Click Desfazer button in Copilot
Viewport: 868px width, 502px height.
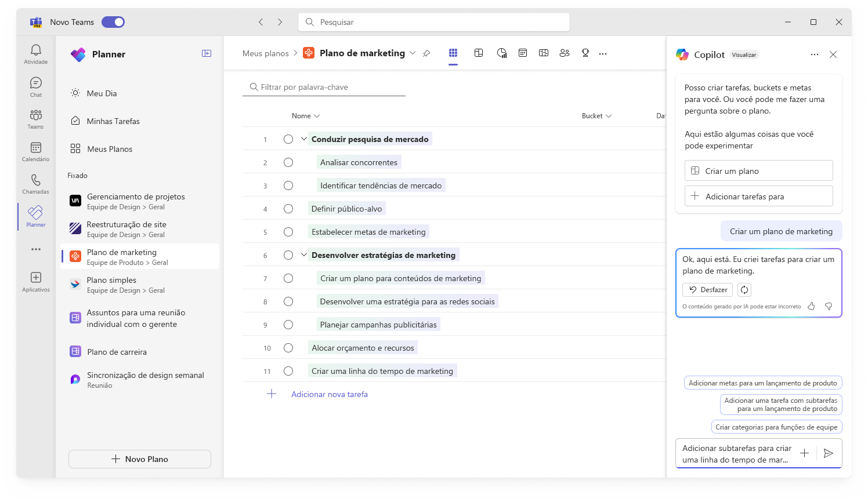(x=708, y=290)
